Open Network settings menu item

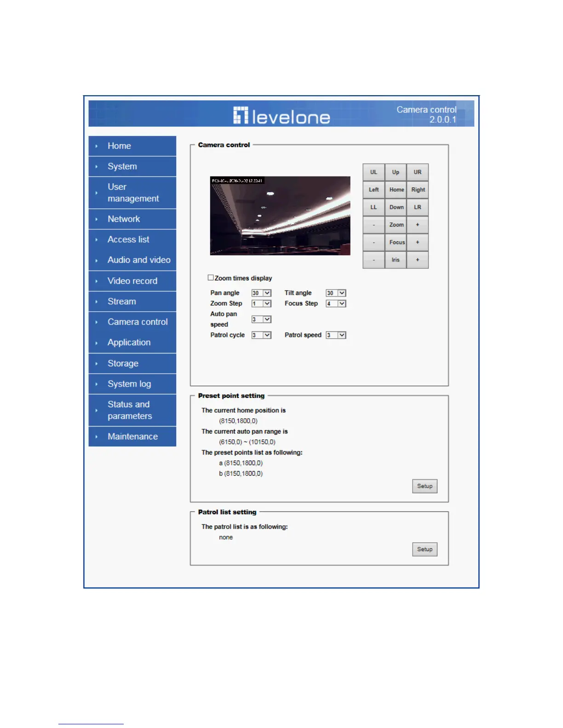(x=132, y=219)
